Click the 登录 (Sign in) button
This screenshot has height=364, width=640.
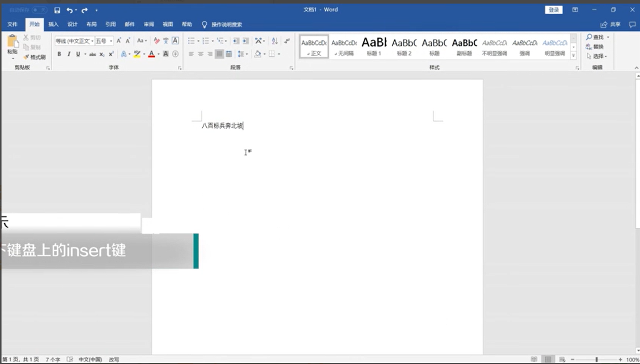pyautogui.click(x=554, y=10)
